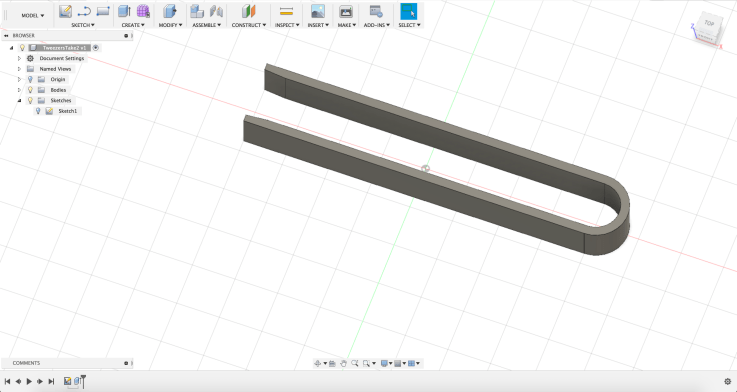Toggle visibility bulb of Sketch1
737x392 pixels.
click(x=39, y=111)
